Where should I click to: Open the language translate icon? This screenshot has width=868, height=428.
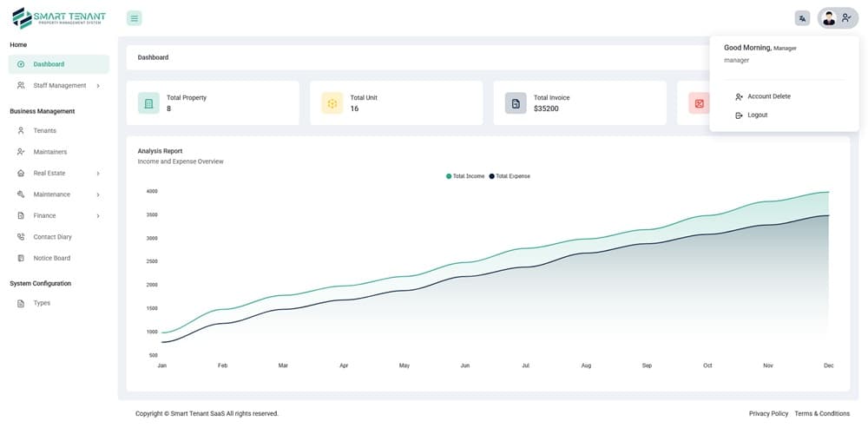802,18
